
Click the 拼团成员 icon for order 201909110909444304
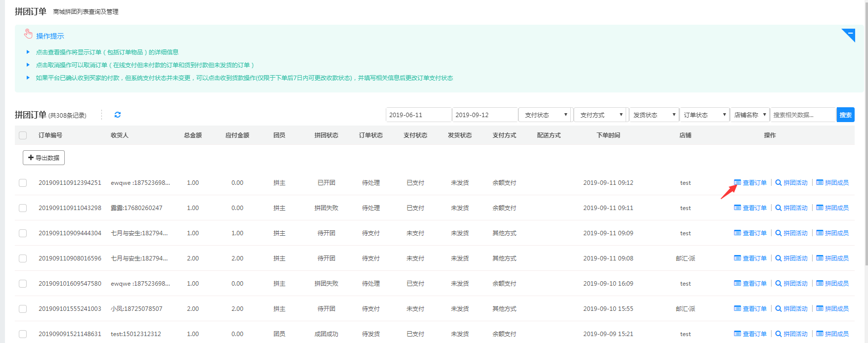coord(820,233)
